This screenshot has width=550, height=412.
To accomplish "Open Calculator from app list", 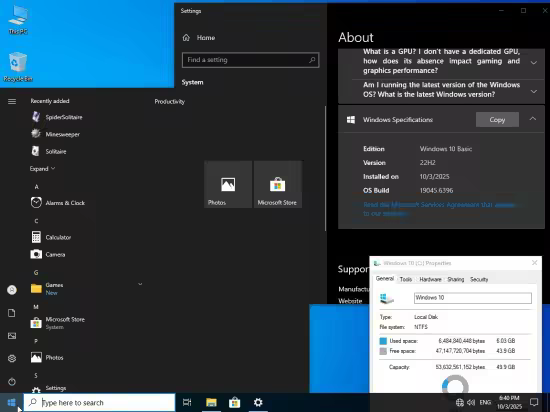I will tap(52, 237).
